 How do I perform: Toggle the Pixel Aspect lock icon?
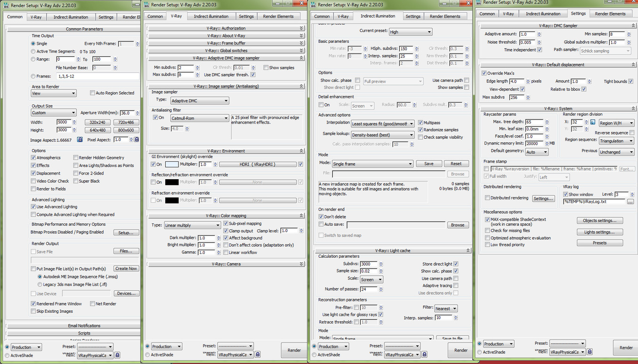tap(137, 140)
